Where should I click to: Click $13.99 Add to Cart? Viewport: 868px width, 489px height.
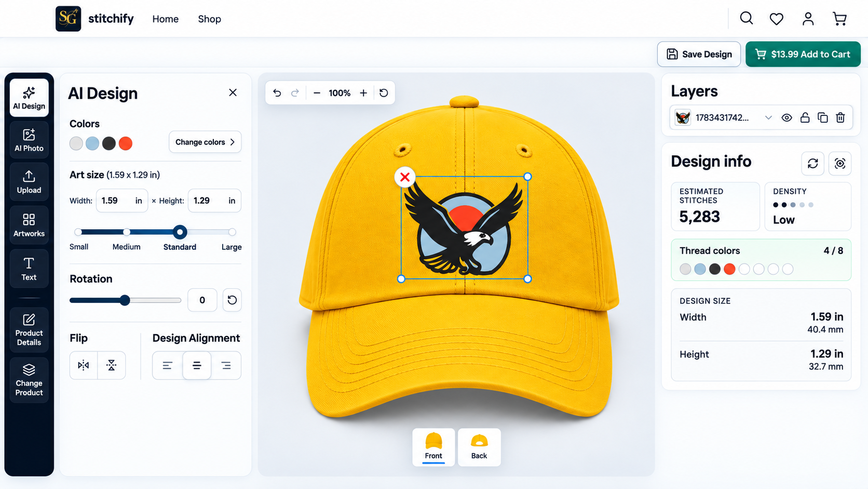pyautogui.click(x=803, y=54)
